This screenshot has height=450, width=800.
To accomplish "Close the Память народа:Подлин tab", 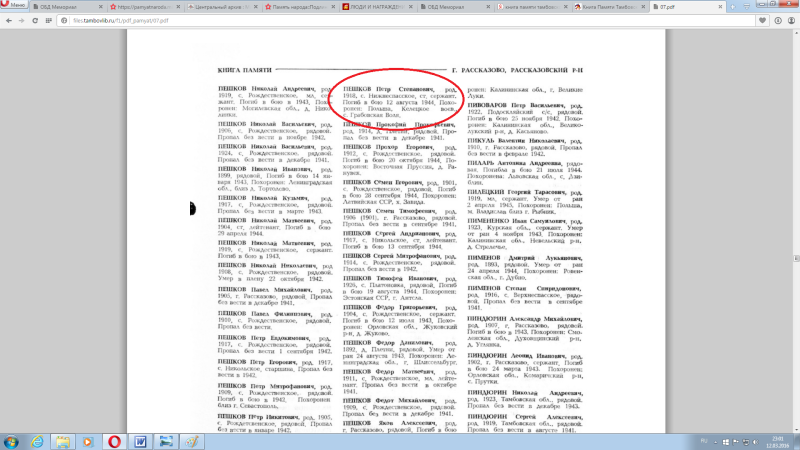I will 333,7.
